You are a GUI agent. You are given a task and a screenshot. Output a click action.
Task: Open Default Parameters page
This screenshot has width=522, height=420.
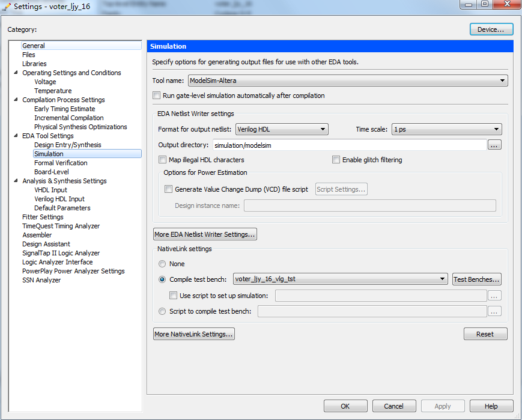[x=62, y=207]
